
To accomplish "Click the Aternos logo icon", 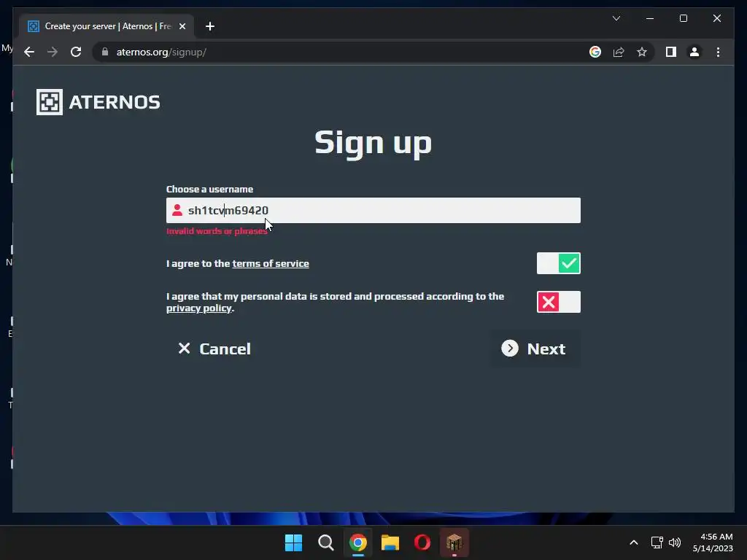I will coord(50,102).
